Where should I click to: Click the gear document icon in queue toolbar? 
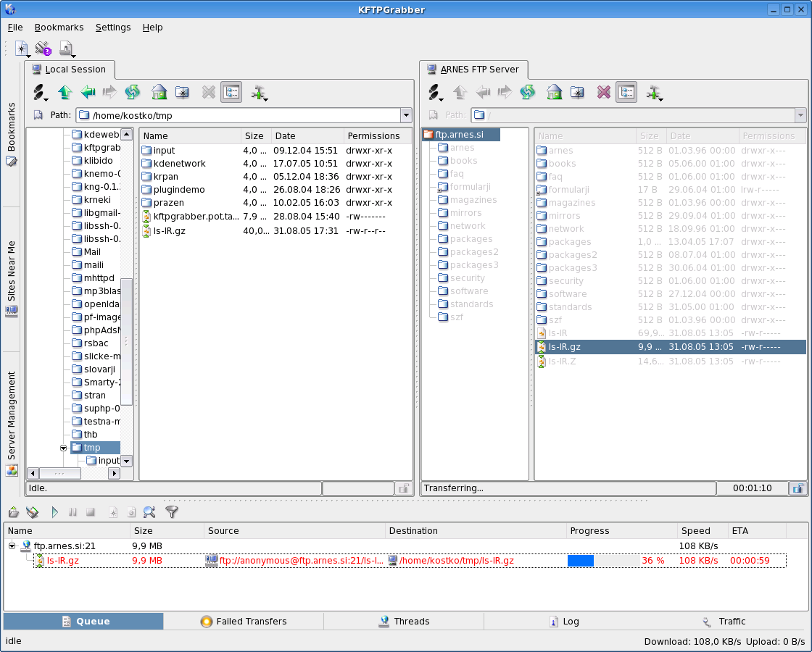pos(131,512)
